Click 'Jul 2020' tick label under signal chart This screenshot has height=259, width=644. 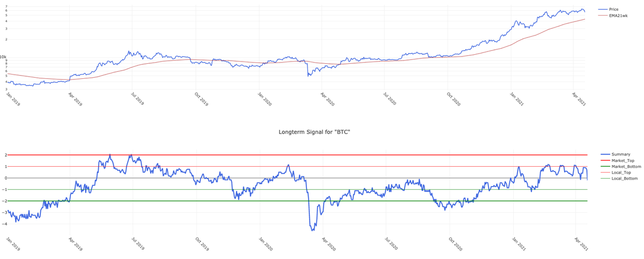392,244
